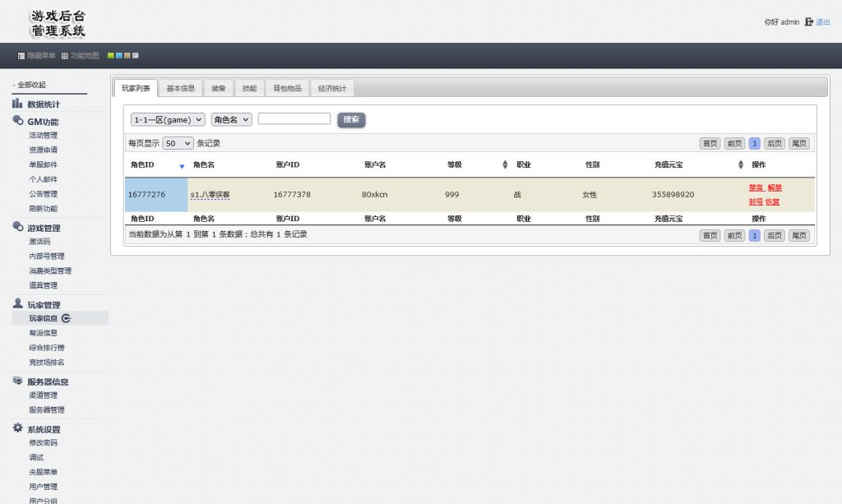Switch to the 背包物品 tab
Image resolution: width=842 pixels, height=504 pixels.
click(287, 88)
